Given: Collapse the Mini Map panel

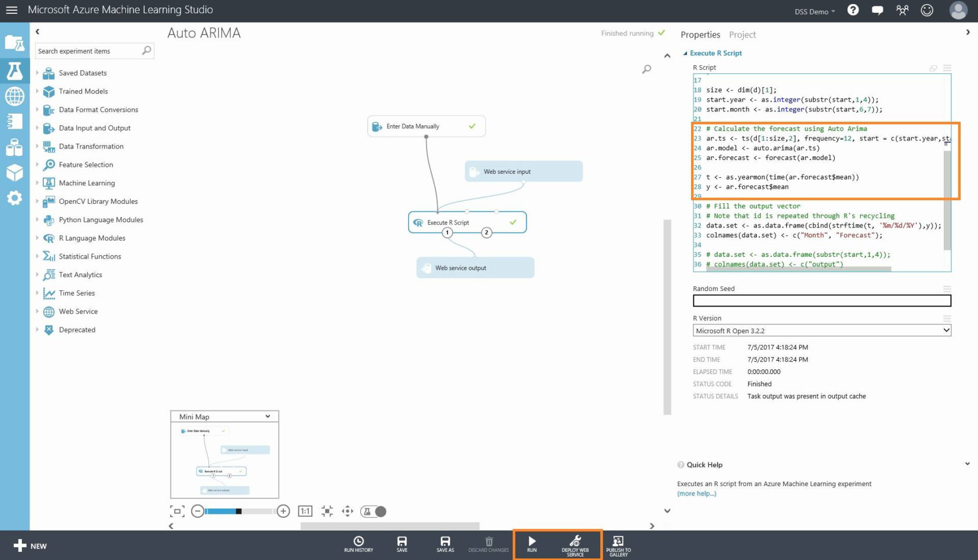Looking at the screenshot, I should 267,416.
